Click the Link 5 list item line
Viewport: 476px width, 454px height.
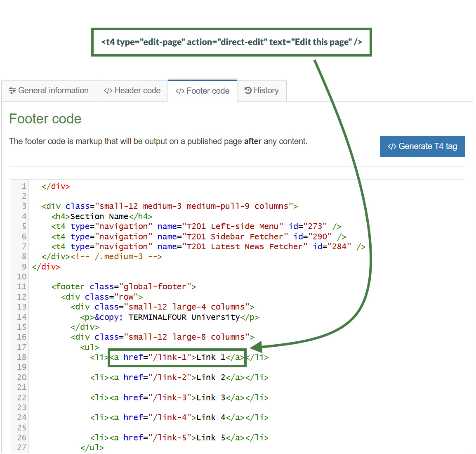pos(179,438)
